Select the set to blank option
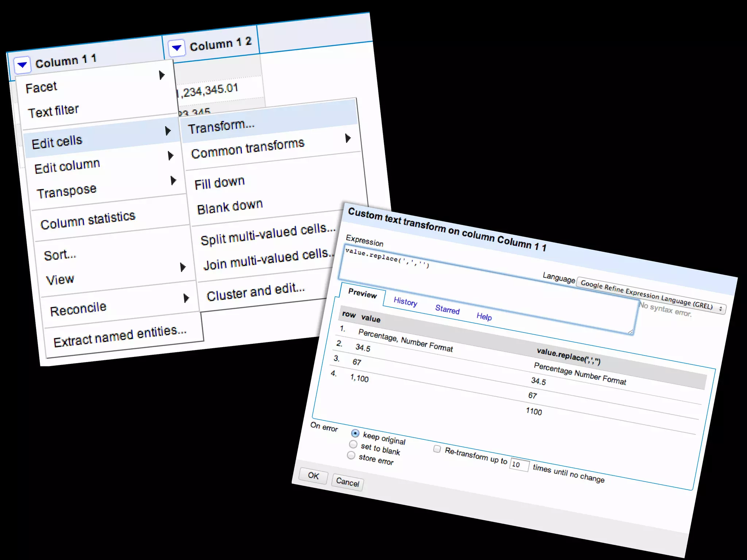This screenshot has width=747, height=560. (x=353, y=444)
